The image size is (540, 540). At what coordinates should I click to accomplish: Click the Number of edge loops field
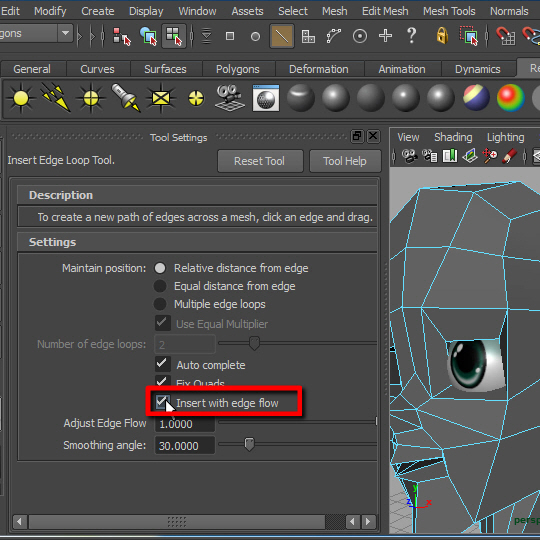pyautogui.click(x=185, y=344)
